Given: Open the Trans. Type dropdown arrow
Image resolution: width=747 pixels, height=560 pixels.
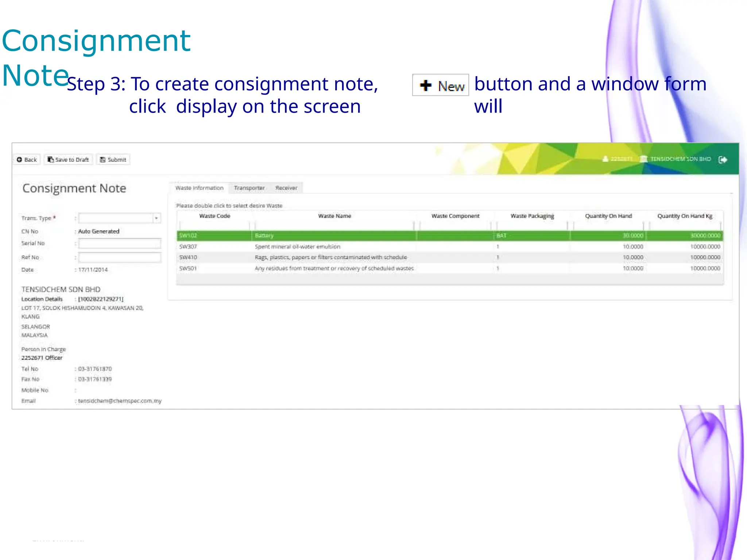Looking at the screenshot, I should [x=156, y=218].
